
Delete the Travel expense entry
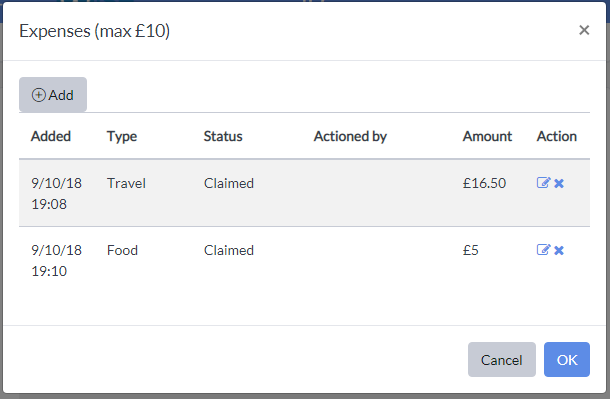tap(559, 183)
